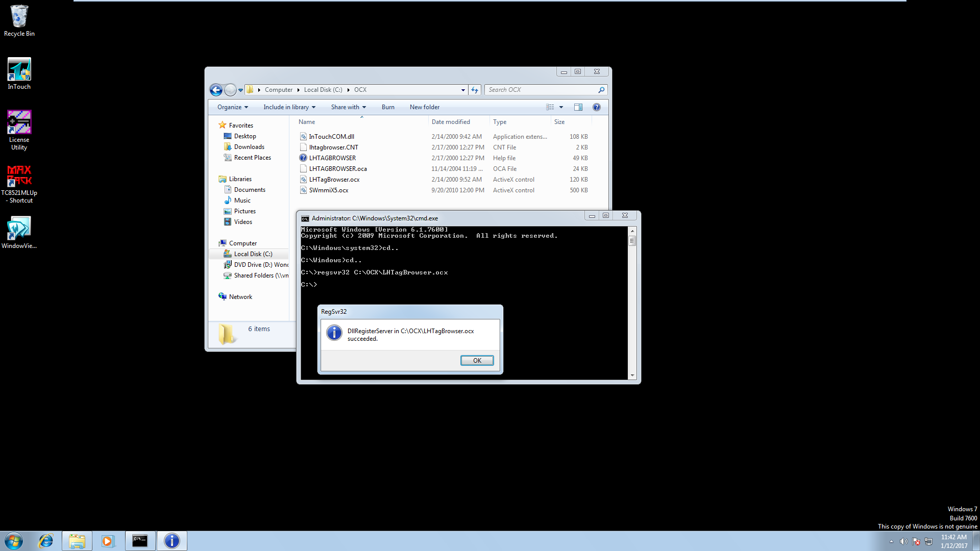980x551 pixels.
Task: Click the Show desktop button
Action: point(976,541)
